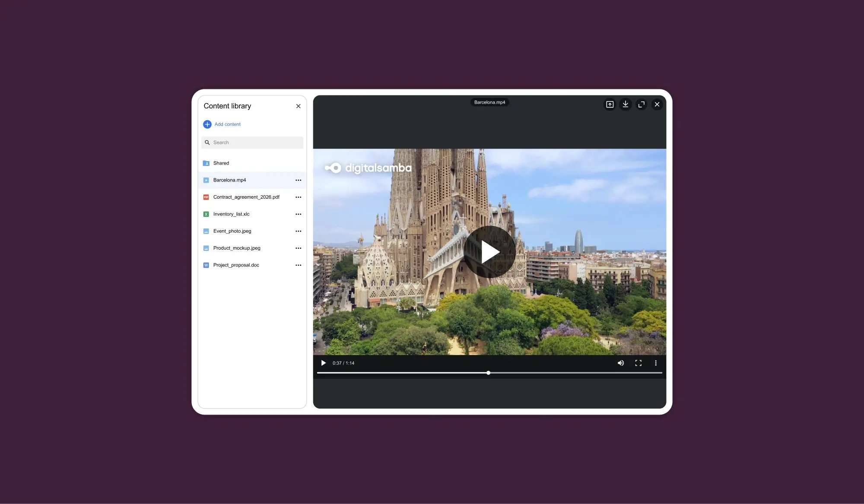Select Event_photo.jpeg in the library
The height and width of the screenshot is (504, 864).
(x=232, y=231)
